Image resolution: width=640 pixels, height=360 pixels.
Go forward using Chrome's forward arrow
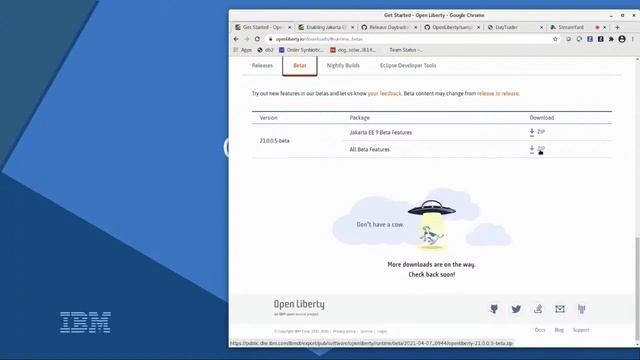point(247,39)
